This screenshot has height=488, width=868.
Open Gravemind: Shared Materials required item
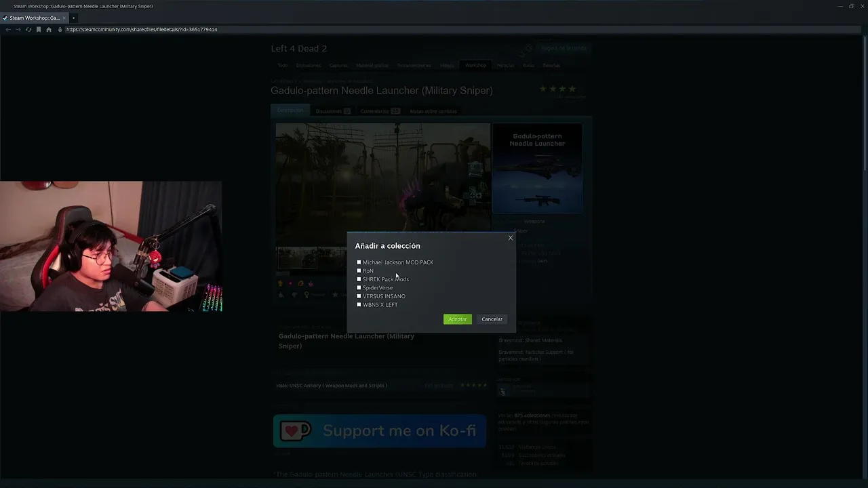pos(530,340)
